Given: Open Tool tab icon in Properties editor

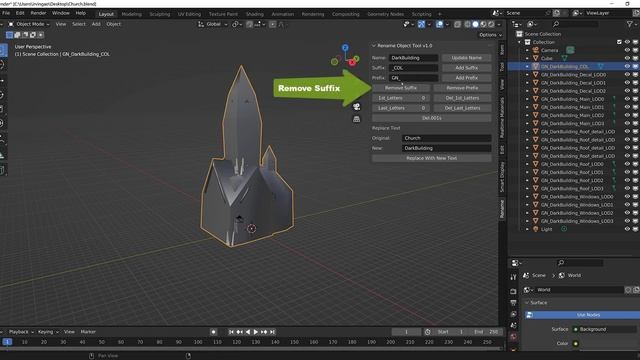Looking at the screenshot, I should pos(513,277).
